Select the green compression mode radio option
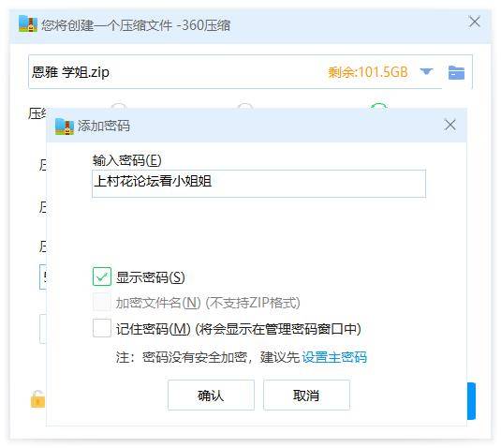Image resolution: width=501 pixels, height=448 pixels. coord(379,107)
